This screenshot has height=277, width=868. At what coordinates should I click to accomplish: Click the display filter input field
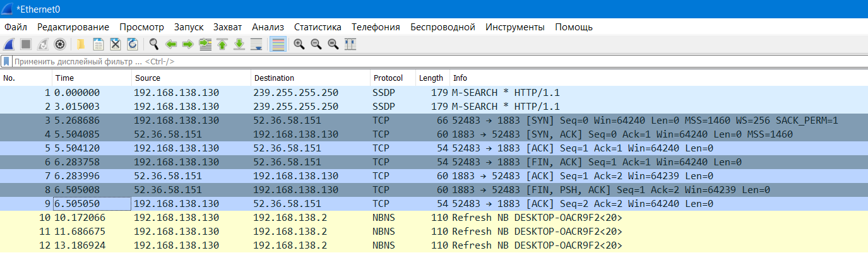coord(379,62)
